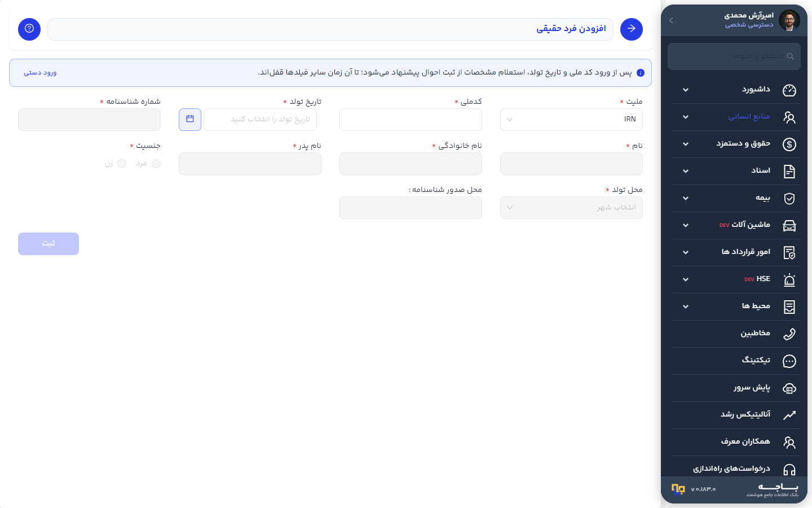Open the آنالیتیکس رشد menu item

click(736, 415)
